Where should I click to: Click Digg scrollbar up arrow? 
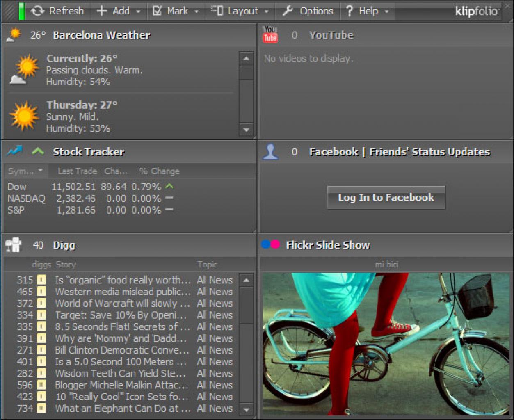point(246,281)
